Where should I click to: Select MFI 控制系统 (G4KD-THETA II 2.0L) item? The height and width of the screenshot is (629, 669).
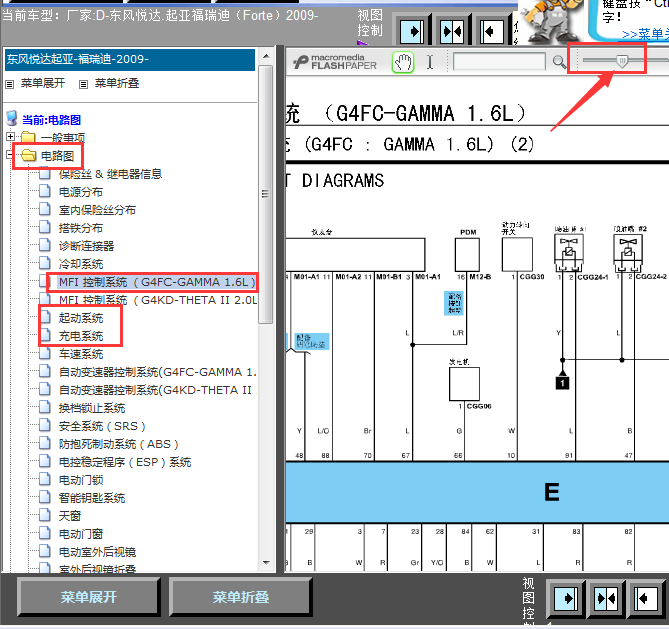pos(157,300)
